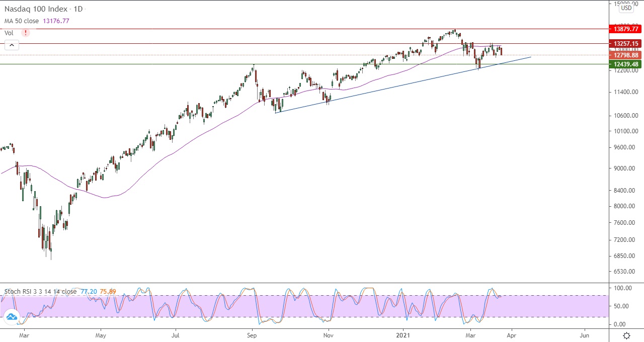This screenshot has height=342, width=644.
Task: Open chart settings gear at bottom right
Action: coord(627,335)
